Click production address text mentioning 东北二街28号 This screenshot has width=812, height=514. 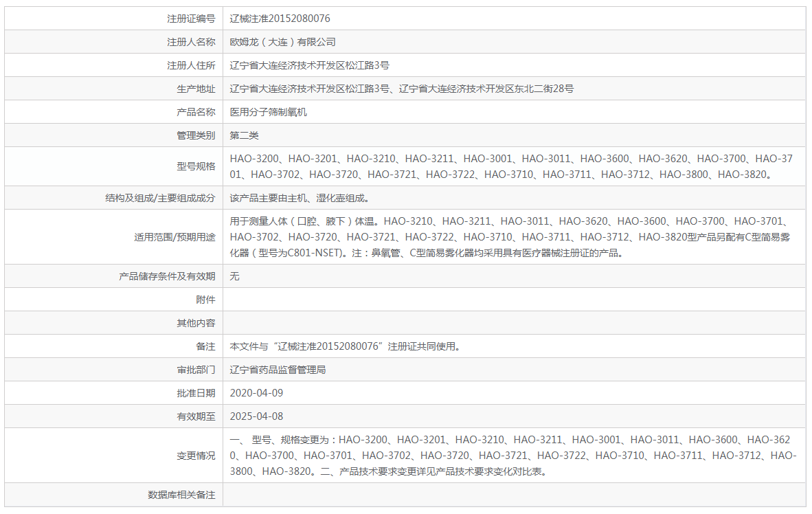[x=401, y=89]
